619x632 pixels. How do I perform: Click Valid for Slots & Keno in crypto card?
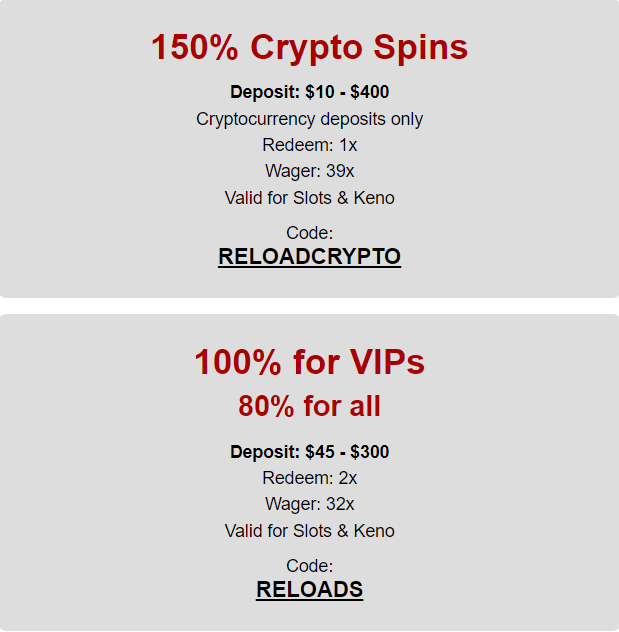[x=310, y=198]
